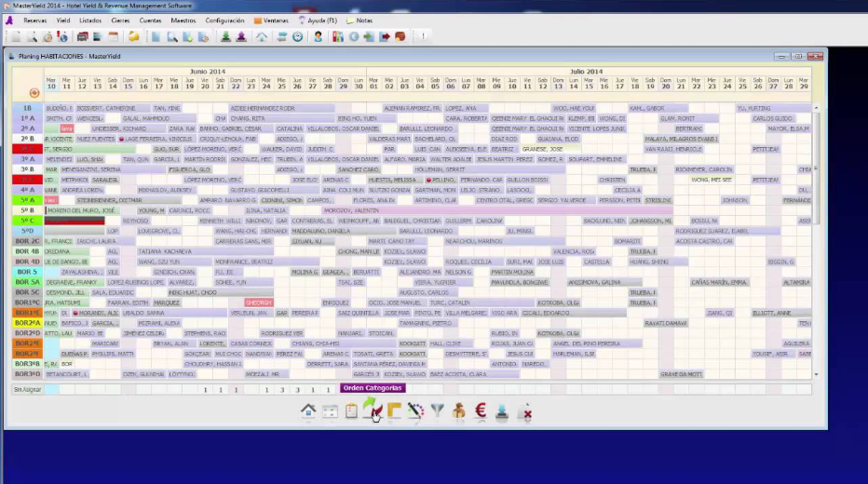Click the purple upload arrow toolbar icon
This screenshot has height=484, width=868.
click(241, 36)
